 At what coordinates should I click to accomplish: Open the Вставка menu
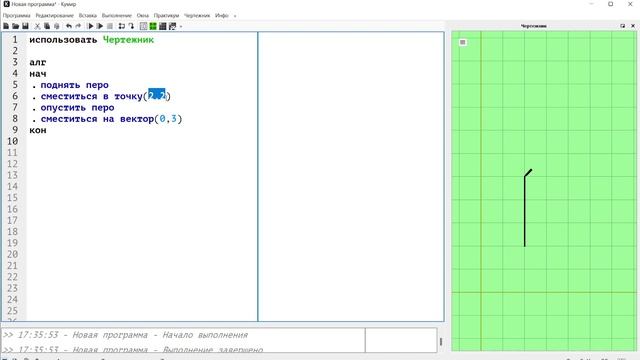(88, 16)
